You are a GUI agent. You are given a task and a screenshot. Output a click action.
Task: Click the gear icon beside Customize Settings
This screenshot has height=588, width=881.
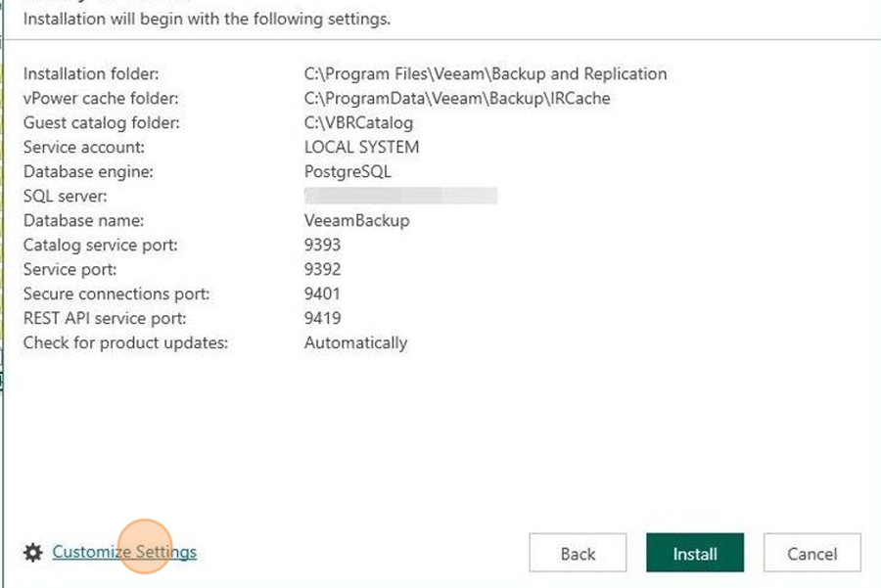point(33,553)
